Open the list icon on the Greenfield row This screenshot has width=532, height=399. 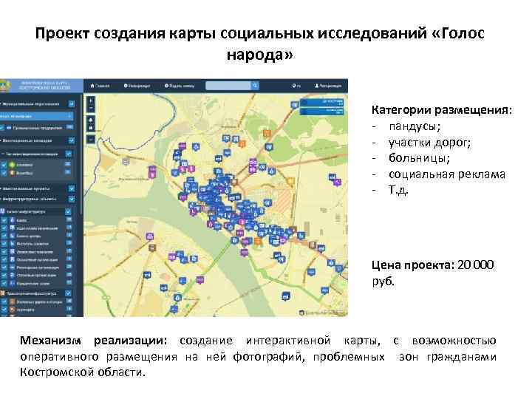(68, 164)
